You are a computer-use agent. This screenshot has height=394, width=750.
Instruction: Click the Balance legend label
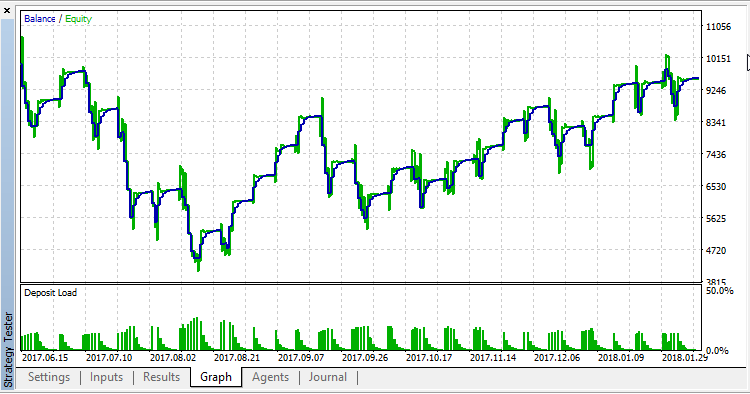pyautogui.click(x=40, y=19)
